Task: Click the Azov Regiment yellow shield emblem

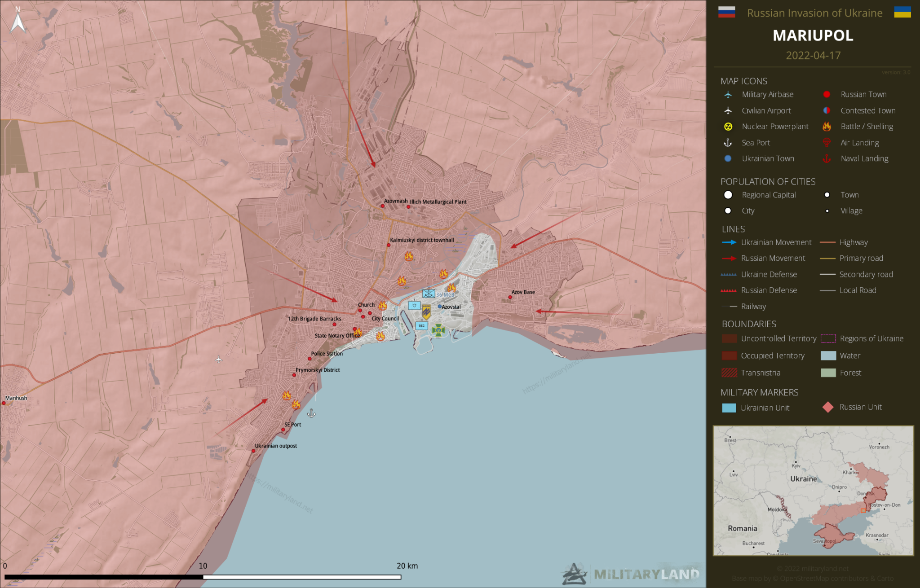Action: point(426,312)
